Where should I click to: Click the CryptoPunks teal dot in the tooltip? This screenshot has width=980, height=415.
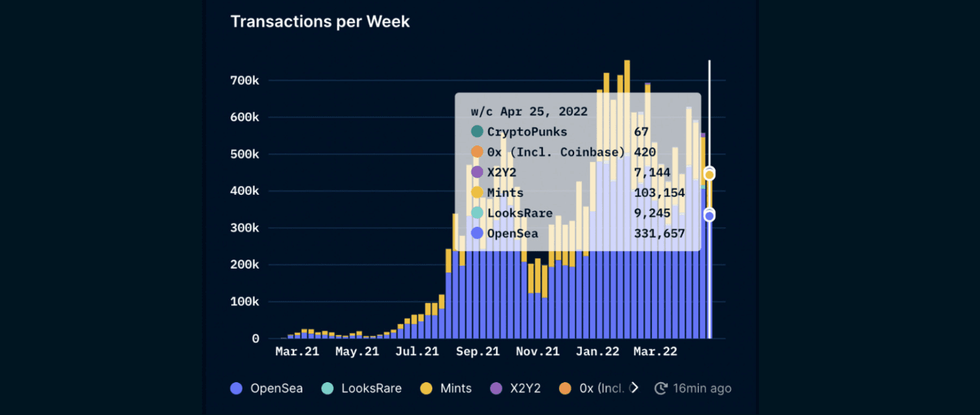point(477,132)
